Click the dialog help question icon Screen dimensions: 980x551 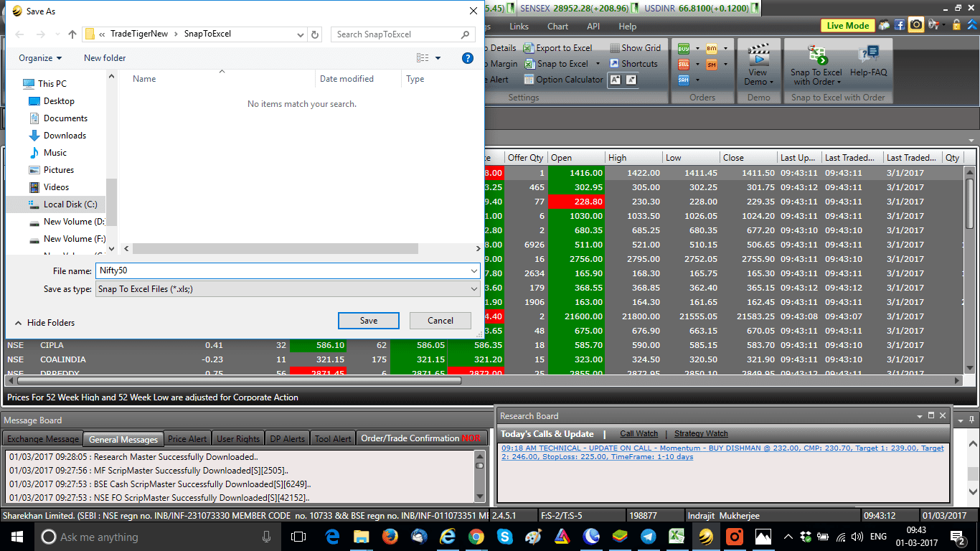(468, 58)
